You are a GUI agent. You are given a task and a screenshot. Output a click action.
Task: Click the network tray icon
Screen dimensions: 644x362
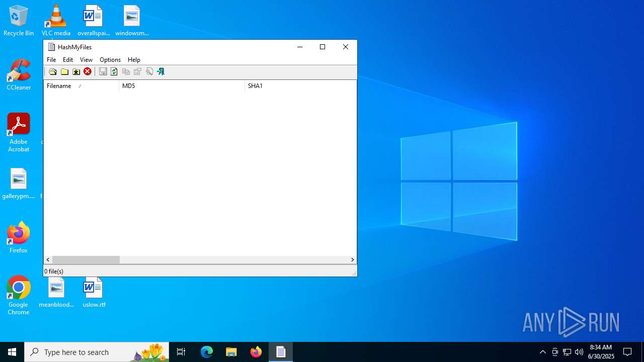pyautogui.click(x=567, y=352)
